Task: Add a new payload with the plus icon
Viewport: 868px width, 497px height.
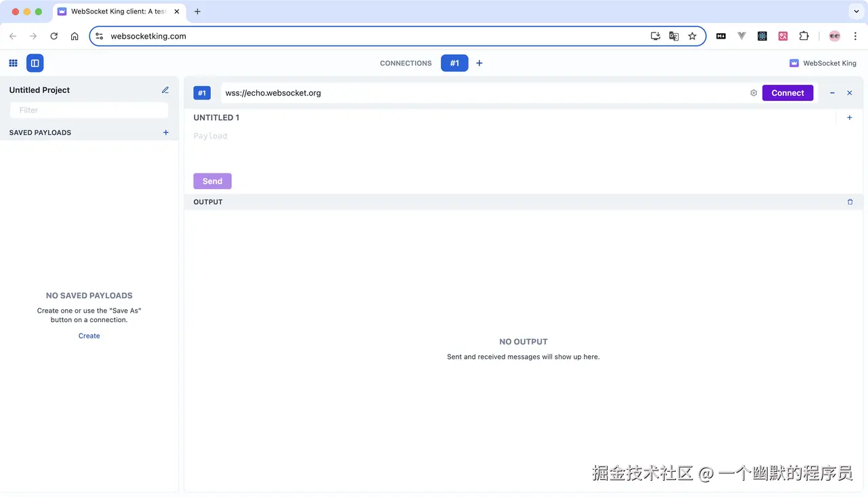Action: point(849,117)
